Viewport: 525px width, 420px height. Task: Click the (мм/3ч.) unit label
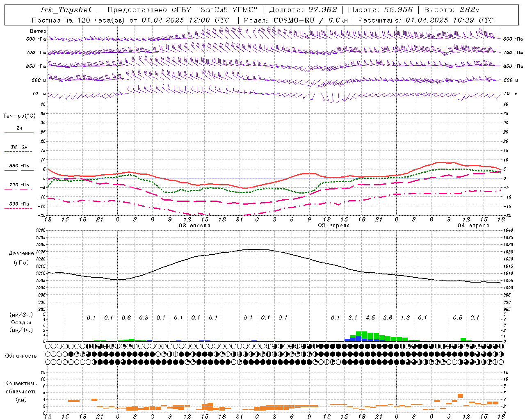[21, 315]
